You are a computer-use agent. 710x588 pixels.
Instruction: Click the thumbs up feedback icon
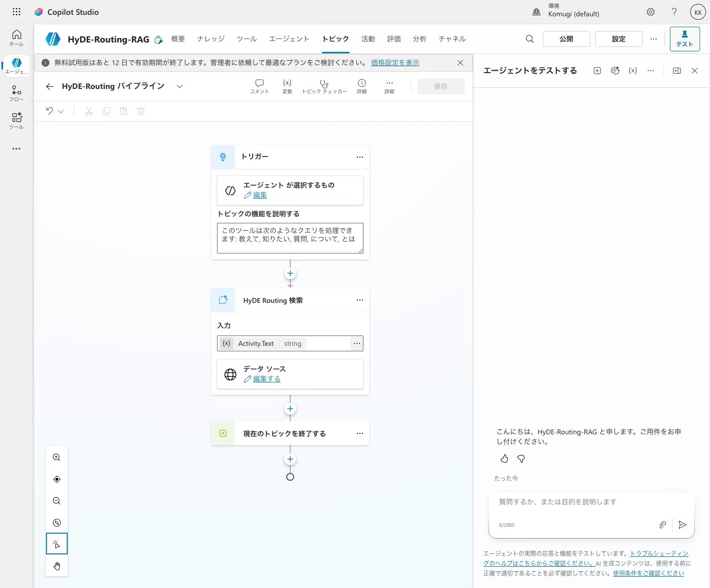(504, 459)
